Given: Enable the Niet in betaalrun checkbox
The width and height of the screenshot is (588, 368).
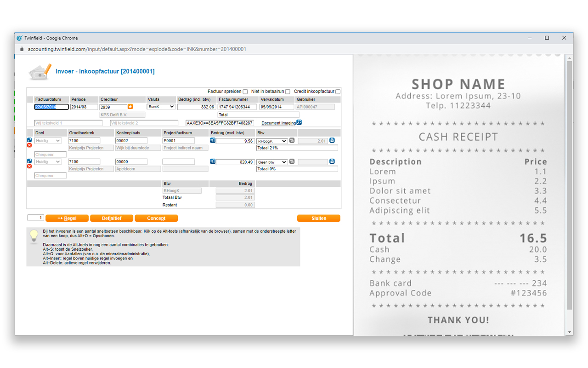Looking at the screenshot, I should point(288,92).
